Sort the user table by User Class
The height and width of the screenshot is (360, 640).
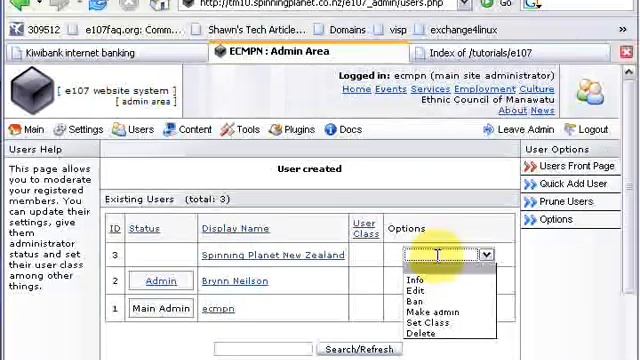tap(366, 229)
